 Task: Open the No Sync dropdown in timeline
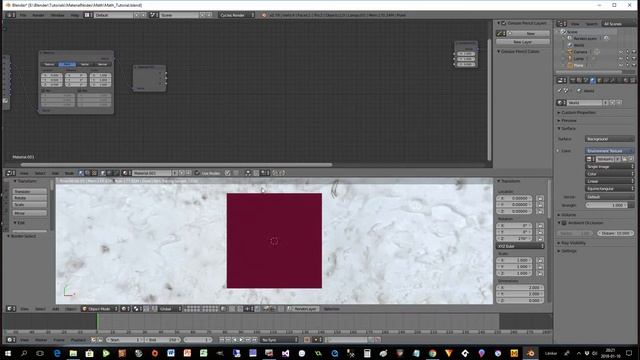click(280, 340)
